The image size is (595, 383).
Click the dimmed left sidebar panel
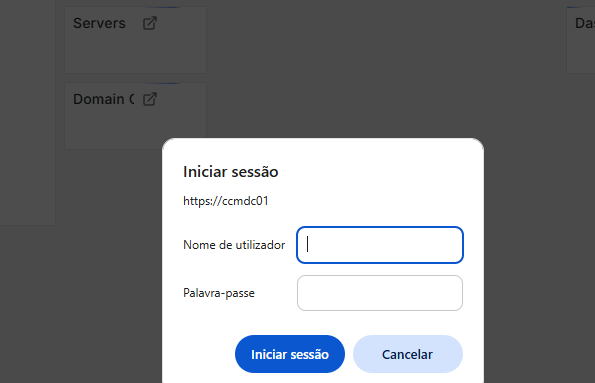pos(27,112)
